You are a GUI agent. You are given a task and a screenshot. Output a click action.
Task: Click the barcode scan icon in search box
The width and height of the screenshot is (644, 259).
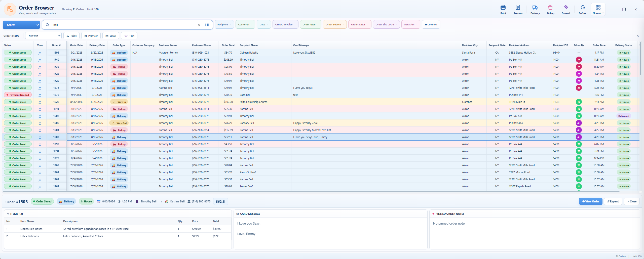pos(207,25)
